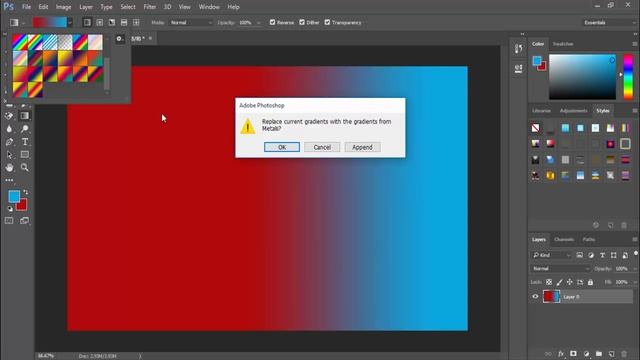Viewport: 640px width, 360px height.
Task: Switch to the Paths tab
Action: tap(589, 240)
